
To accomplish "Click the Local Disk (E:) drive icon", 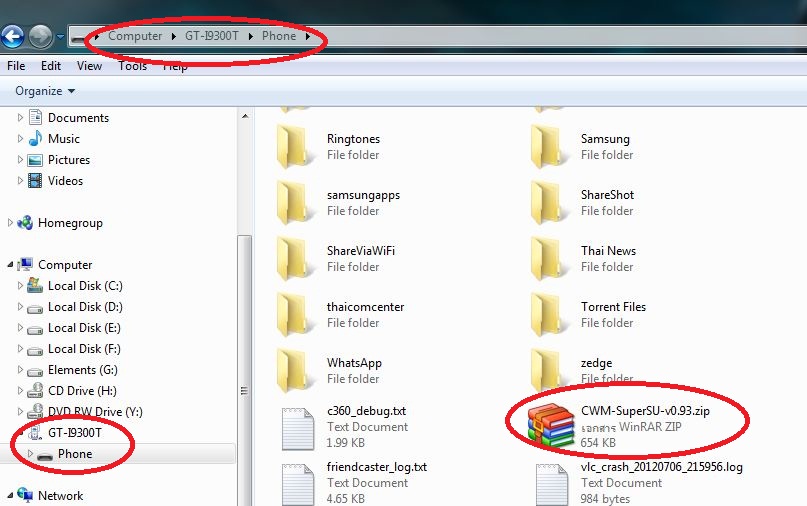I will click(x=35, y=328).
